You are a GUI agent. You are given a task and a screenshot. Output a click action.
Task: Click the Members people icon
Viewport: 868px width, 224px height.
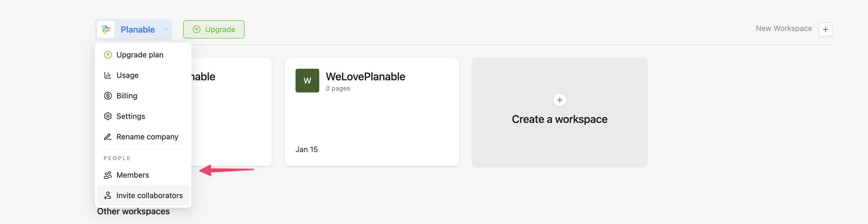click(108, 175)
